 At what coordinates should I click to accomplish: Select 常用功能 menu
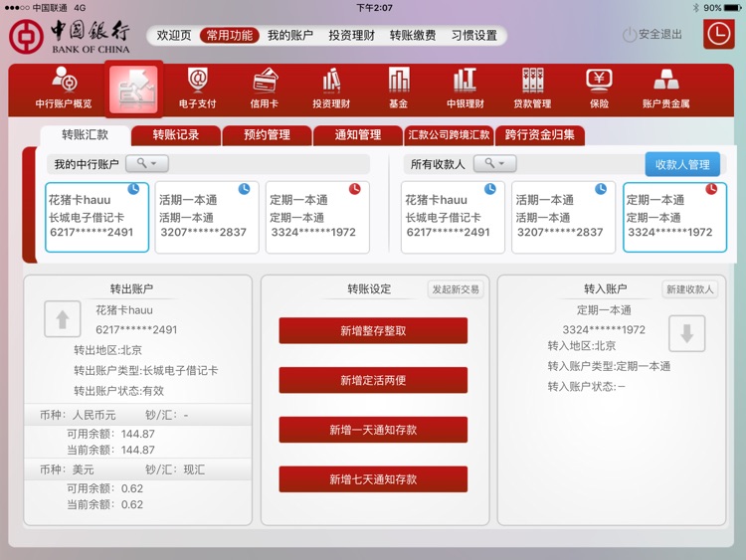230,35
